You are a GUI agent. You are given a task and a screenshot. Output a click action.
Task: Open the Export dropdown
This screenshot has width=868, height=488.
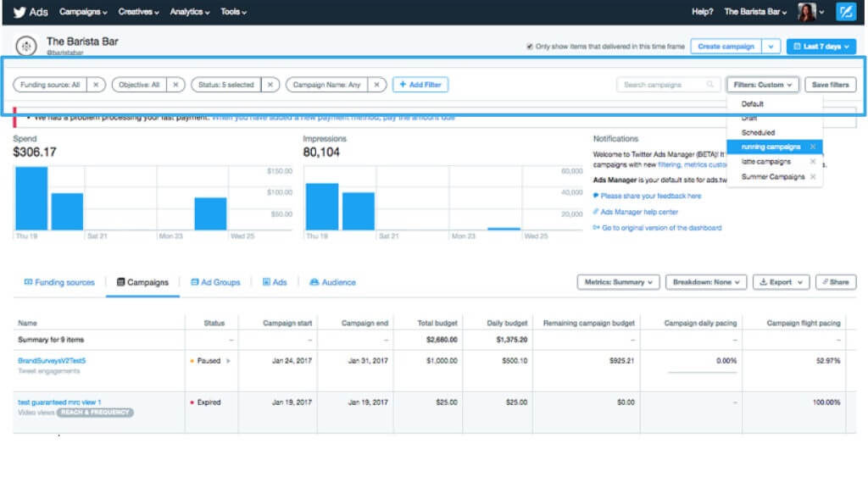[781, 282]
